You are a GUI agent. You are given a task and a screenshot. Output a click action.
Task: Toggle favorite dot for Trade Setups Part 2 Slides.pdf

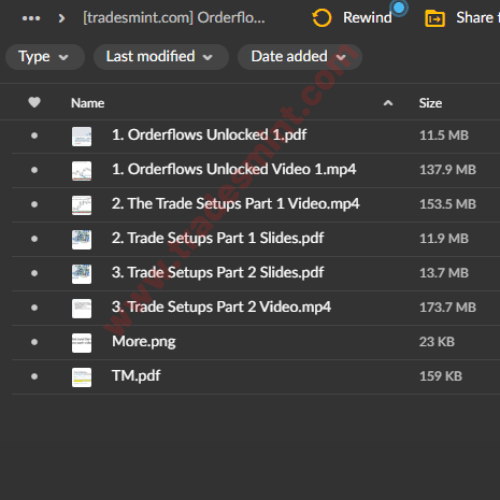[34, 273]
